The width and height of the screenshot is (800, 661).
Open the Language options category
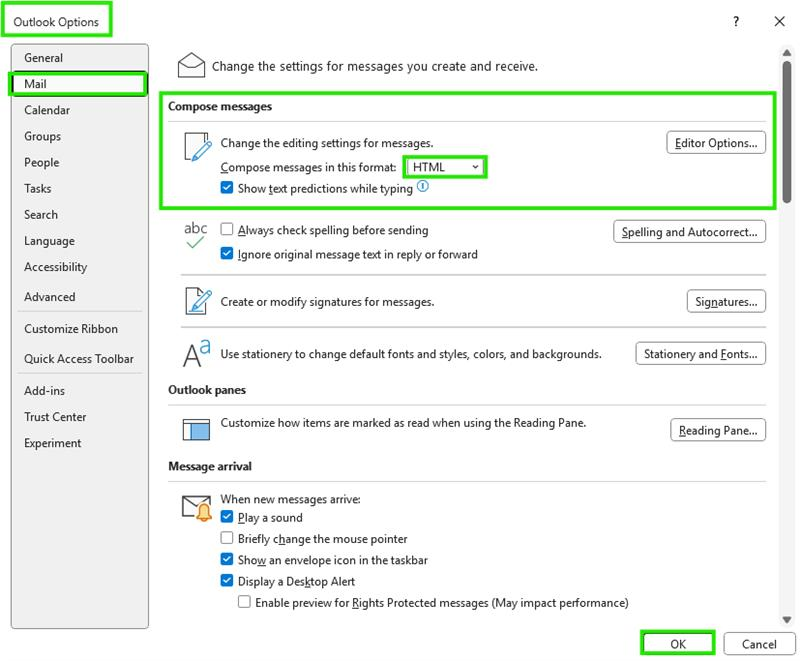coord(79,241)
